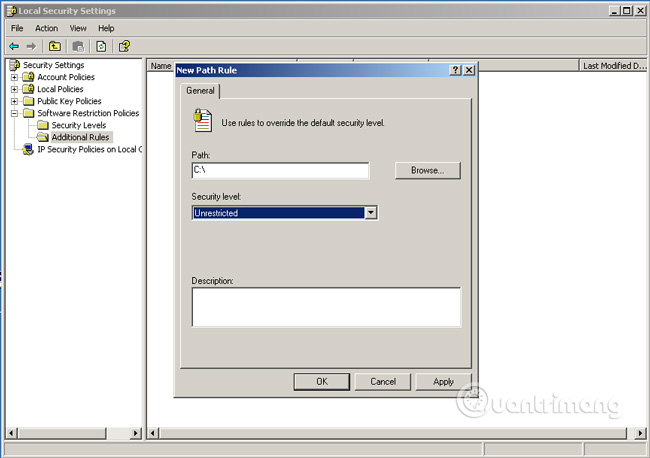Viewport: 650px width, 458px height.
Task: Expand the Account Policies node
Action: (15, 78)
